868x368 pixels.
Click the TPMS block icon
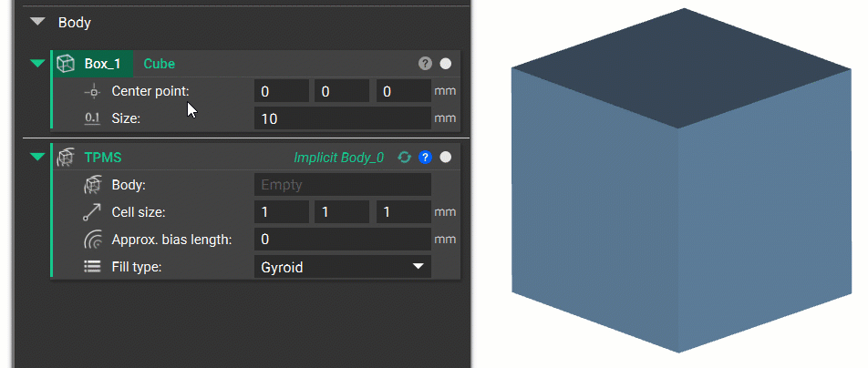pyautogui.click(x=66, y=158)
